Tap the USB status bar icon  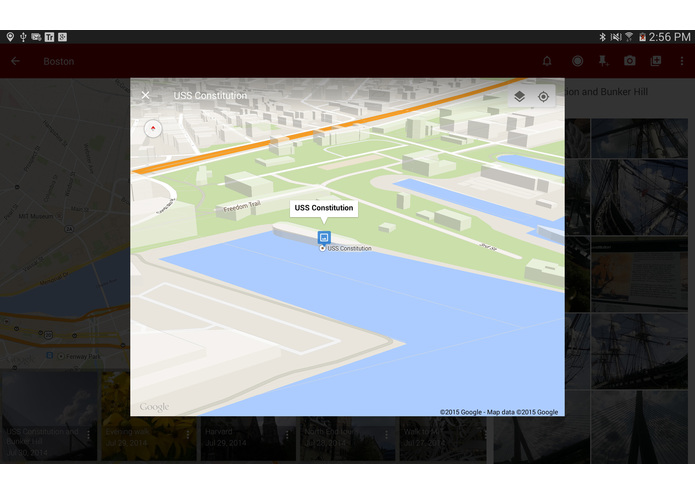[x=23, y=37]
